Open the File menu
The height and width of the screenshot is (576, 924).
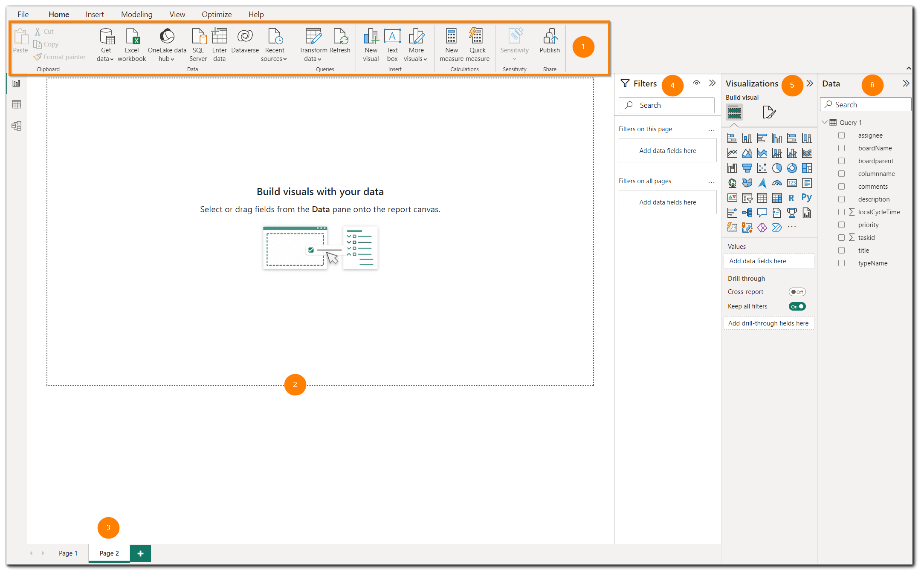coord(23,14)
